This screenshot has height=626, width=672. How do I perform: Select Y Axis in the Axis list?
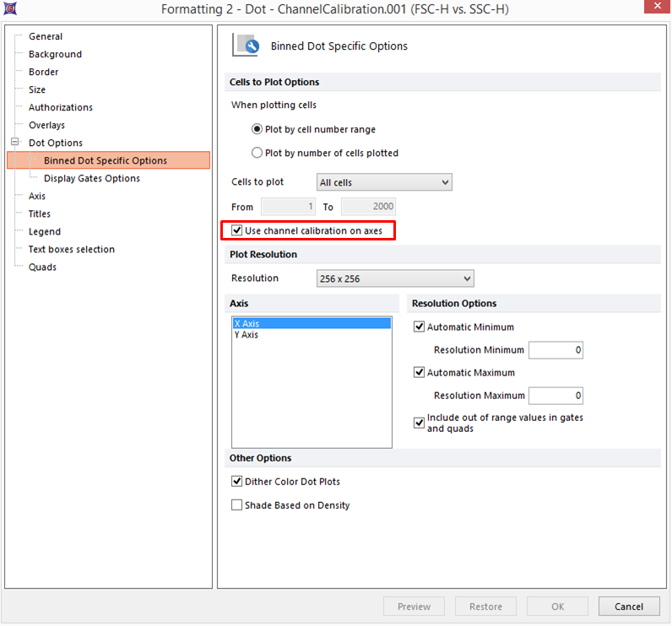coord(247,335)
